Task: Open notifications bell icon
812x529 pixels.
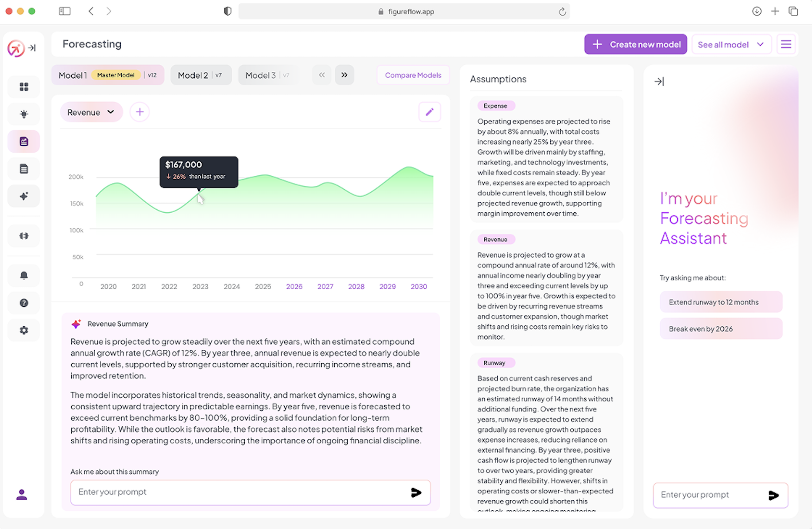Action: [x=24, y=275]
